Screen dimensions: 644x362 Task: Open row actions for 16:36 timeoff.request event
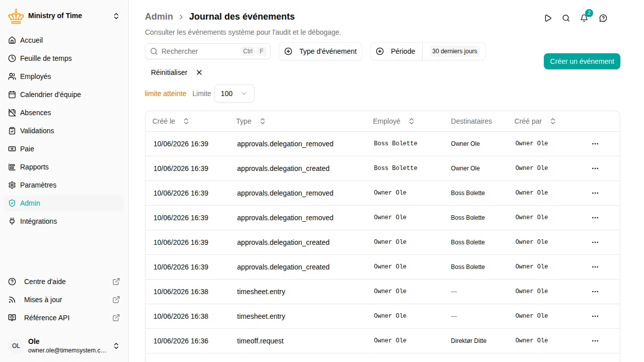coord(595,341)
